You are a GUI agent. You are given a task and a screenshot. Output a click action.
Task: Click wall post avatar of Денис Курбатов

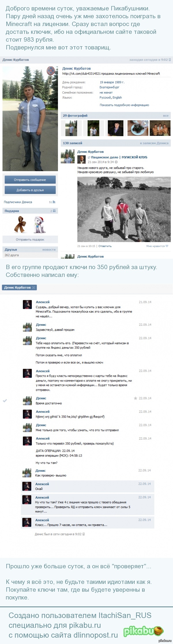(x=68, y=157)
